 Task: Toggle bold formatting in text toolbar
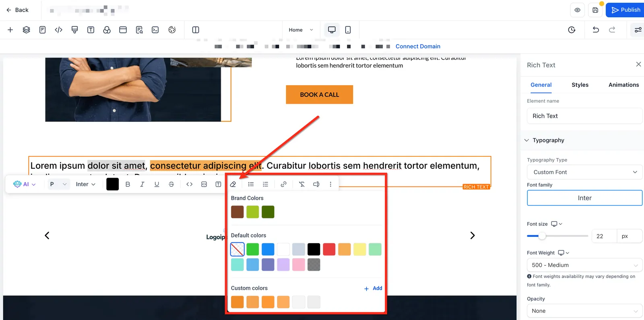pos(128,184)
